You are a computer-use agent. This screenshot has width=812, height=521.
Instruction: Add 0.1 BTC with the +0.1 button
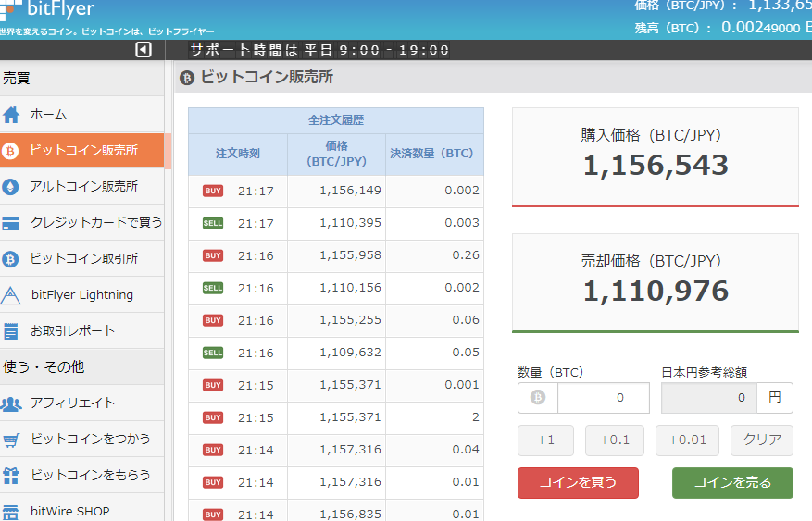click(x=615, y=440)
